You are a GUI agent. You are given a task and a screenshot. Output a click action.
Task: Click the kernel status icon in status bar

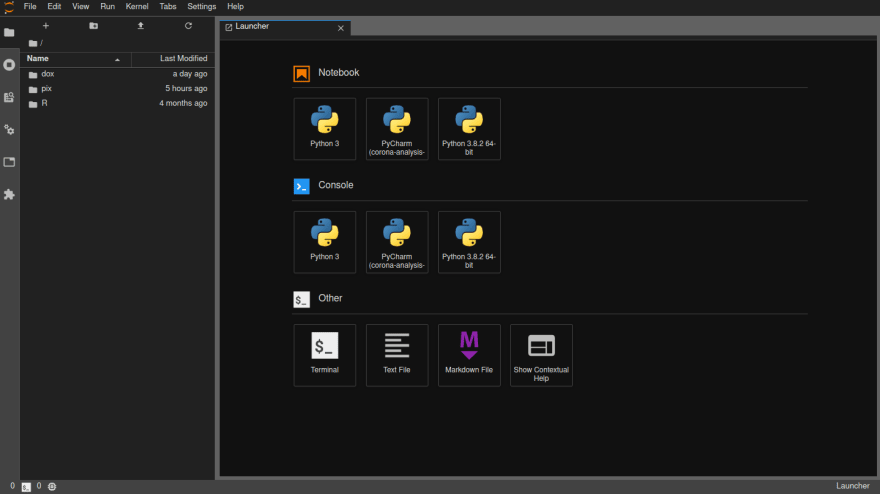[x=52, y=487]
